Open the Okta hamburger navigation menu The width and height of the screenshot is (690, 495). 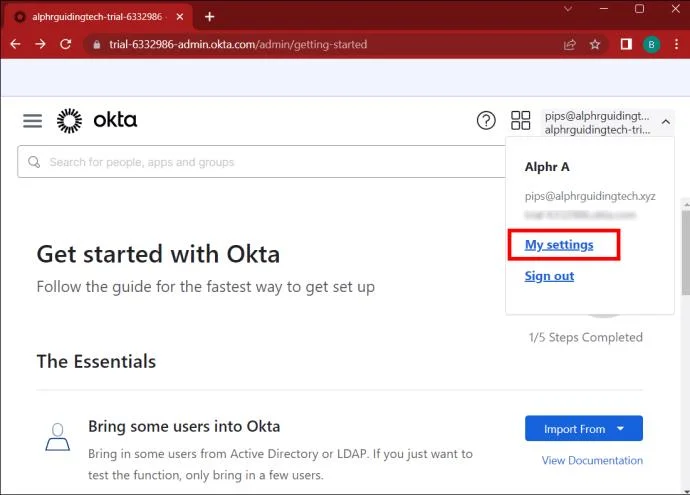pyautogui.click(x=33, y=121)
